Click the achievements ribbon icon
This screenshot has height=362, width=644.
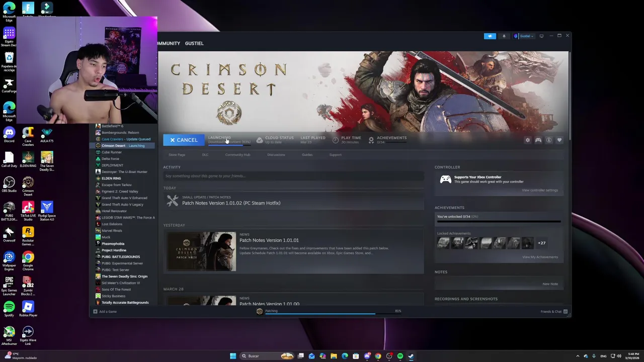pyautogui.click(x=371, y=140)
